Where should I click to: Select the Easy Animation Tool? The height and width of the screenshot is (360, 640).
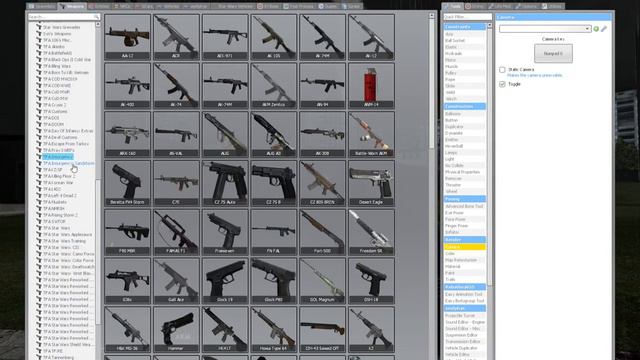click(x=464, y=294)
